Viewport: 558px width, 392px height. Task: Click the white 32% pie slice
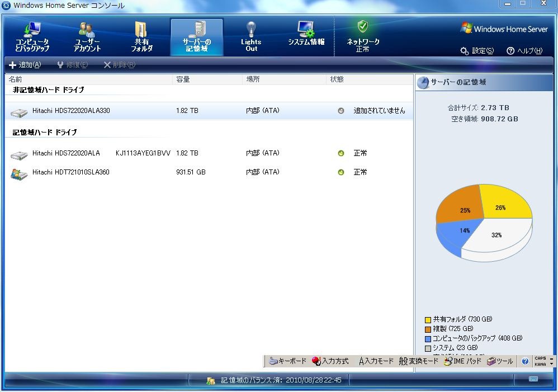[498, 237]
